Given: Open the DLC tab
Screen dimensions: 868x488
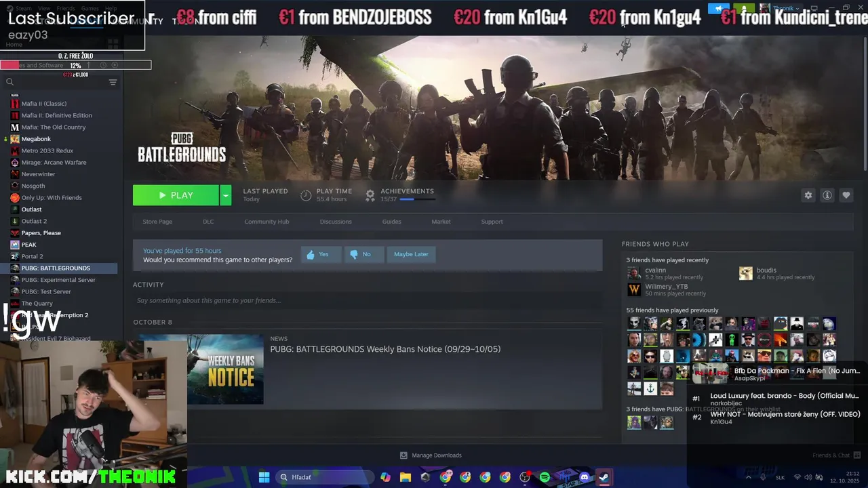Looking at the screenshot, I should 208,222.
